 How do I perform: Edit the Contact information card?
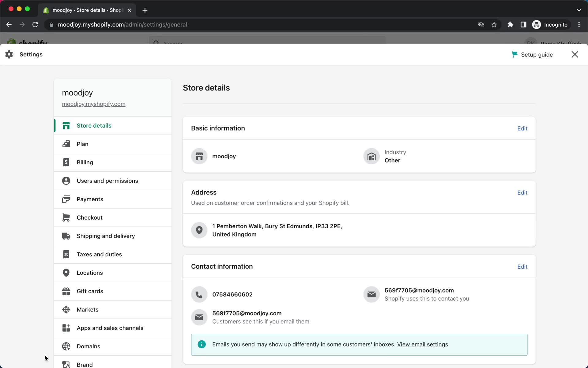pos(522,266)
